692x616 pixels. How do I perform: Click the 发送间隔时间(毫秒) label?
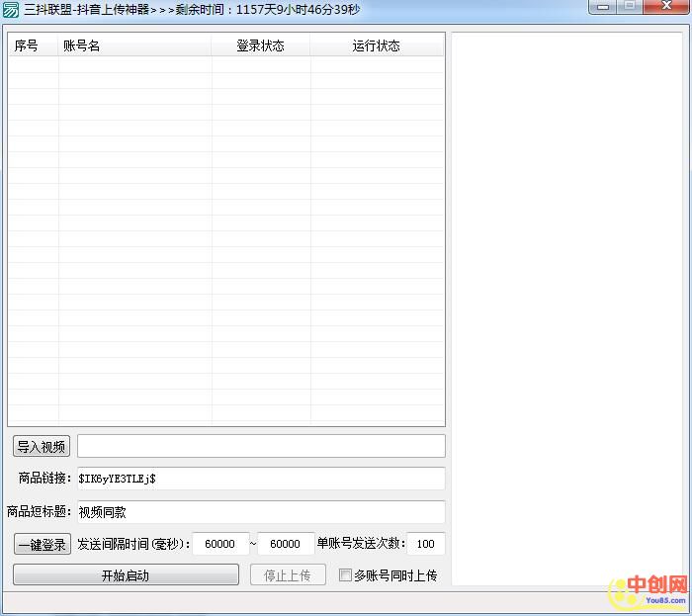pyautogui.click(x=133, y=544)
